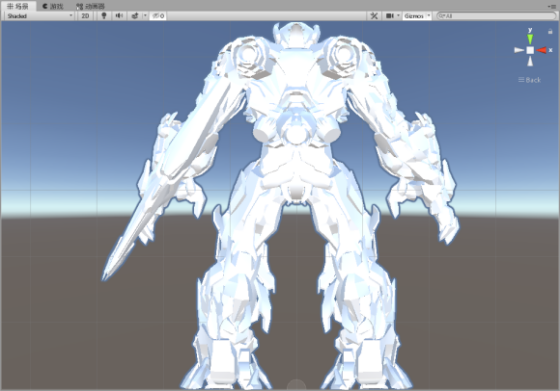Switch to the Game (游戏) tab

pos(53,6)
